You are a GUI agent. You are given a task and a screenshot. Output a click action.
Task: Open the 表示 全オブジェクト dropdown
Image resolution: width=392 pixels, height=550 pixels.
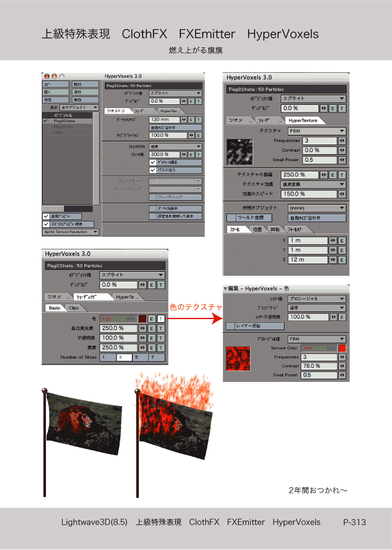79,107
